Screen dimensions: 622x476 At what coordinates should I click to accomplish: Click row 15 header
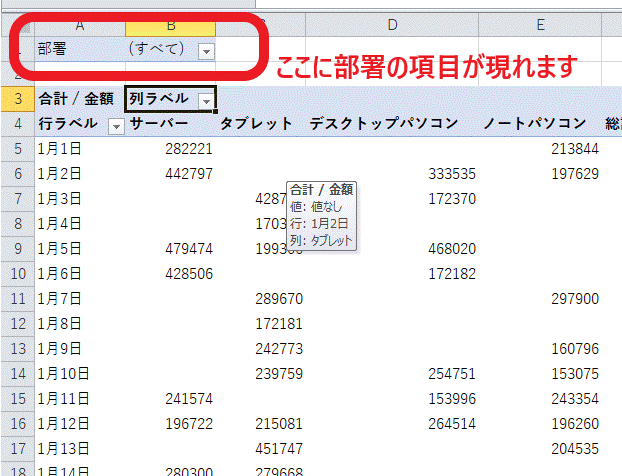17,396
